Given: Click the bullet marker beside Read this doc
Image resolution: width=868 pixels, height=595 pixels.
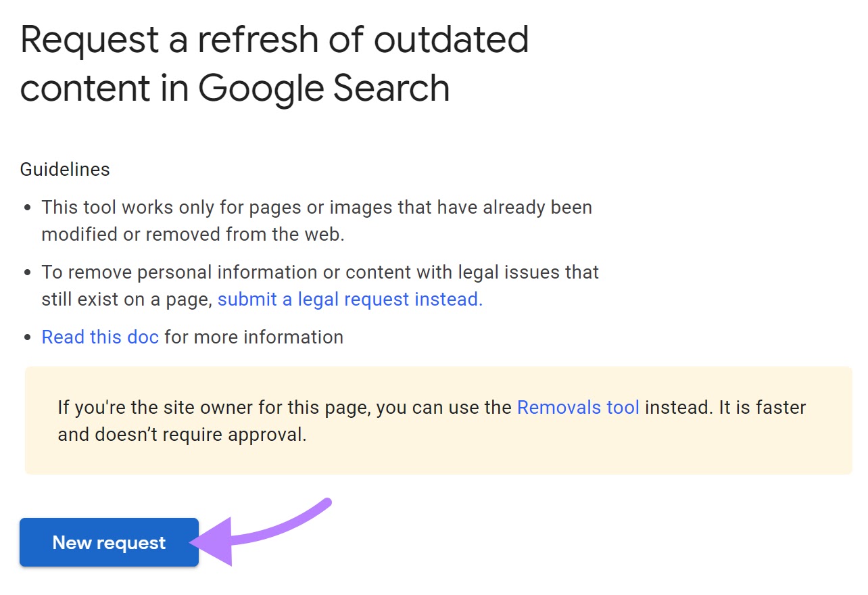Looking at the screenshot, I should coord(27,336).
